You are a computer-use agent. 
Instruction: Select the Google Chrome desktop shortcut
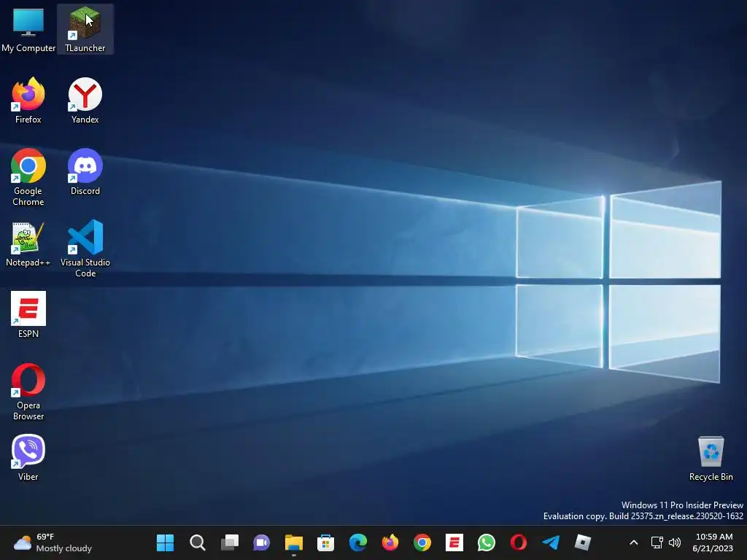28,177
